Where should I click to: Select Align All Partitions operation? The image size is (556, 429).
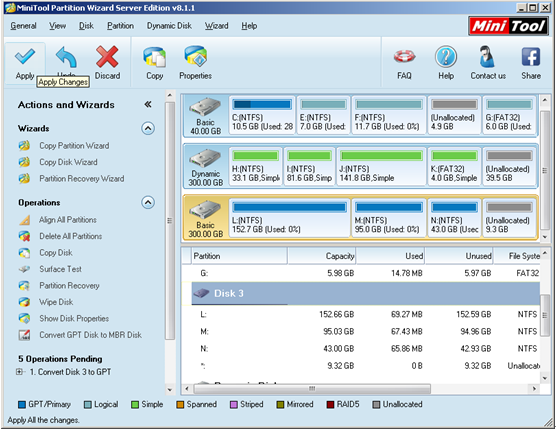(68, 220)
